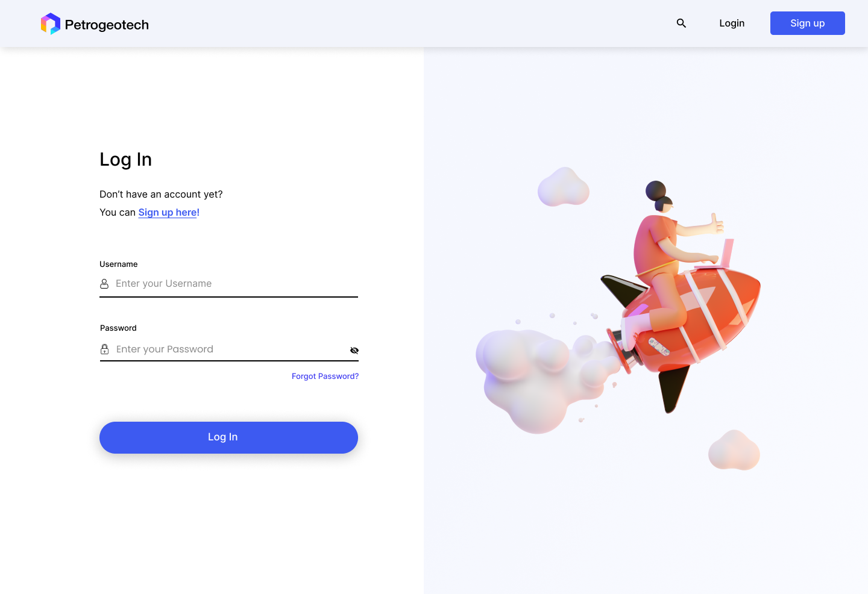The height and width of the screenshot is (594, 868).
Task: Select the Login item in the header
Action: (x=732, y=23)
